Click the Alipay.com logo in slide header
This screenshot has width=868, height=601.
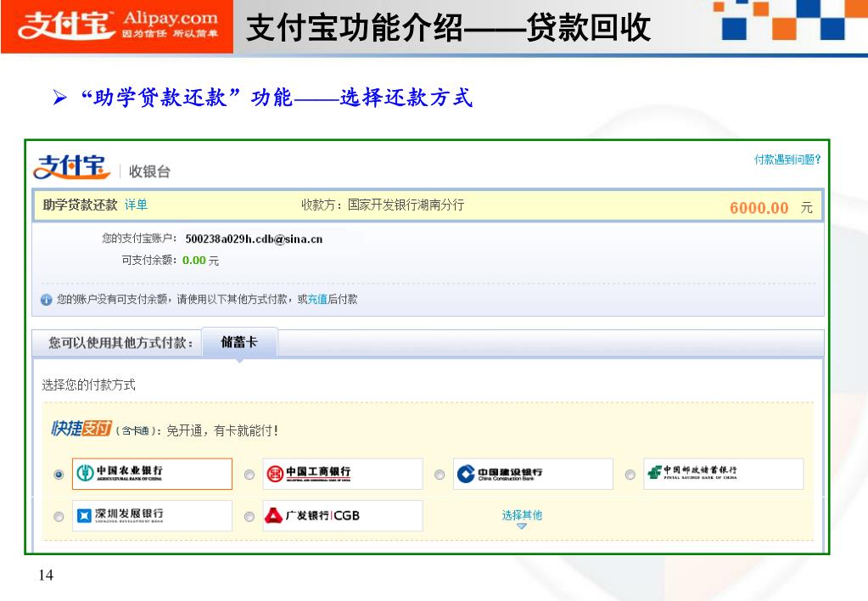(x=117, y=26)
